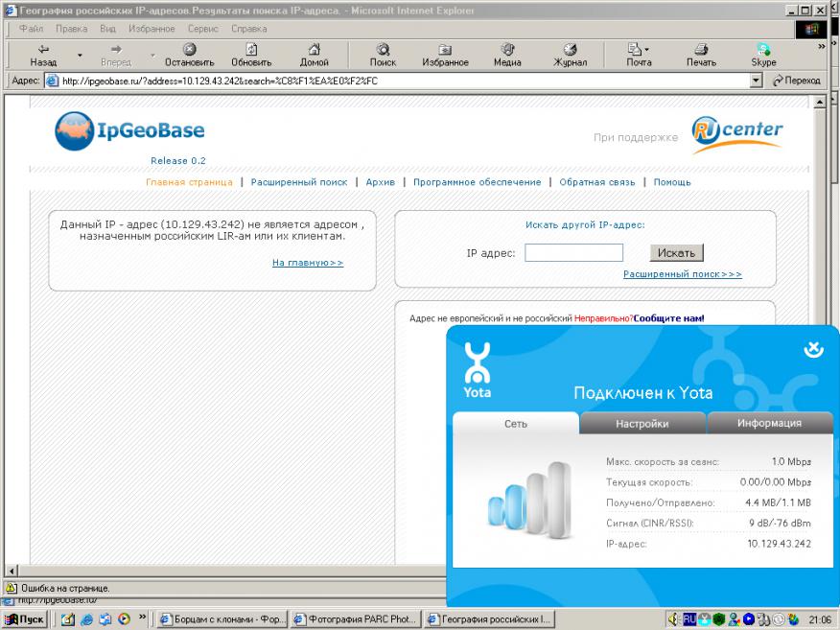Click the Skype toolbar icon

[x=763, y=49]
